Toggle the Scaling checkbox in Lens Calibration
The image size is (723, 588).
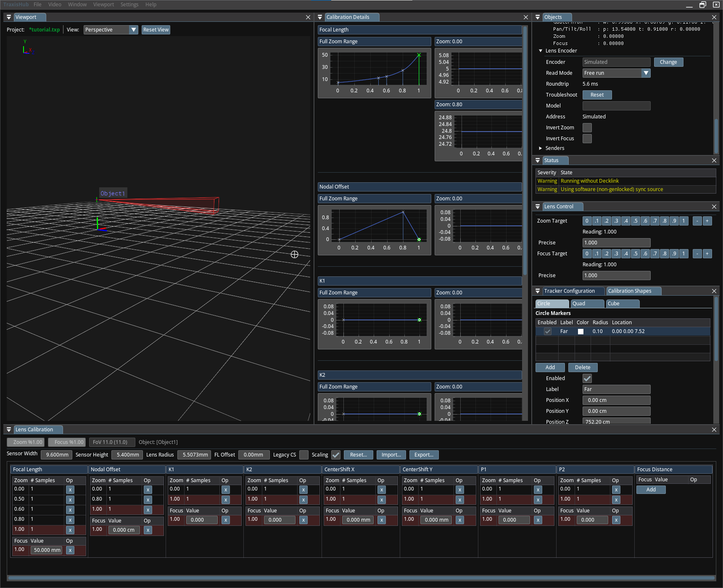pyautogui.click(x=335, y=455)
